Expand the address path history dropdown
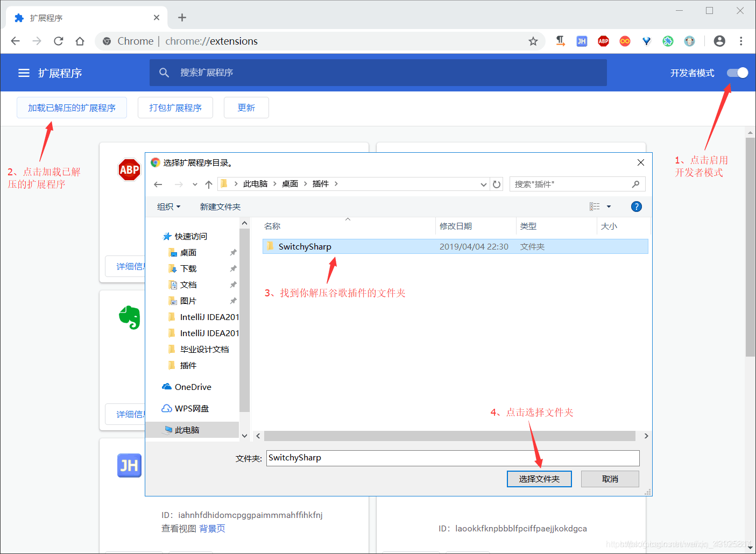Viewport: 756px width, 554px height. (483, 184)
